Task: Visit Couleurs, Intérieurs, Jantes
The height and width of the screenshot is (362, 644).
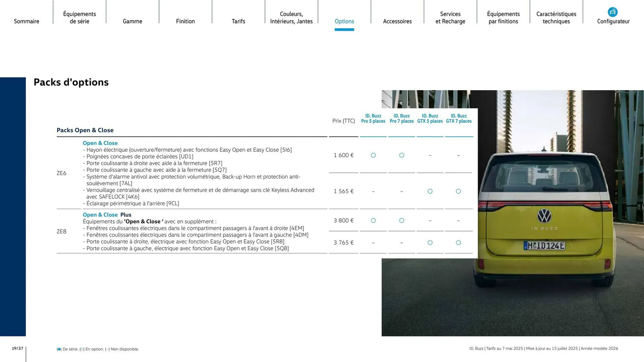Action: [291, 17]
